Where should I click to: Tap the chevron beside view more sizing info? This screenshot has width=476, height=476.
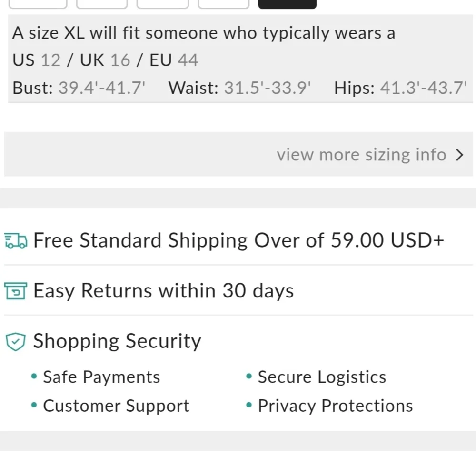pyautogui.click(x=460, y=155)
